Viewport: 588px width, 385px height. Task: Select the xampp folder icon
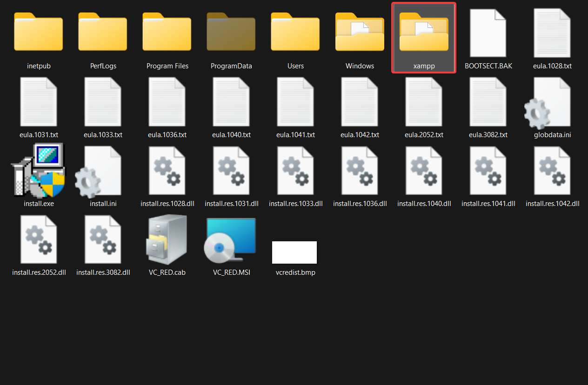424,32
